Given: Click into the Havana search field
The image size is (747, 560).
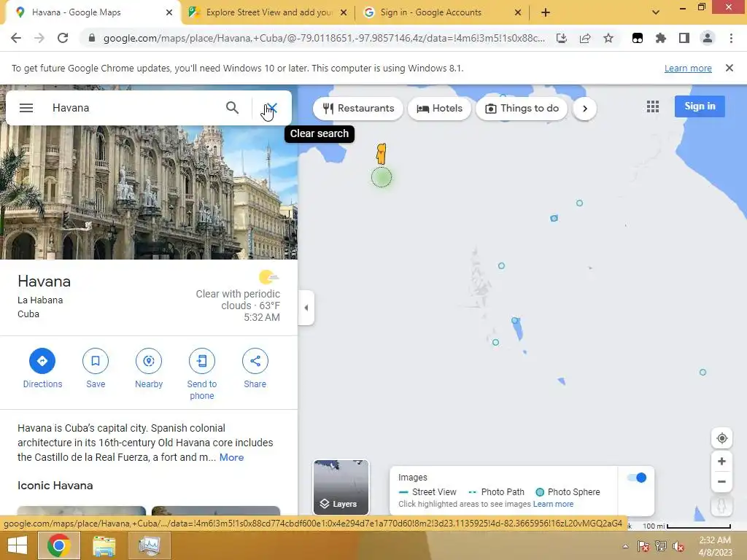Looking at the screenshot, I should (133, 108).
